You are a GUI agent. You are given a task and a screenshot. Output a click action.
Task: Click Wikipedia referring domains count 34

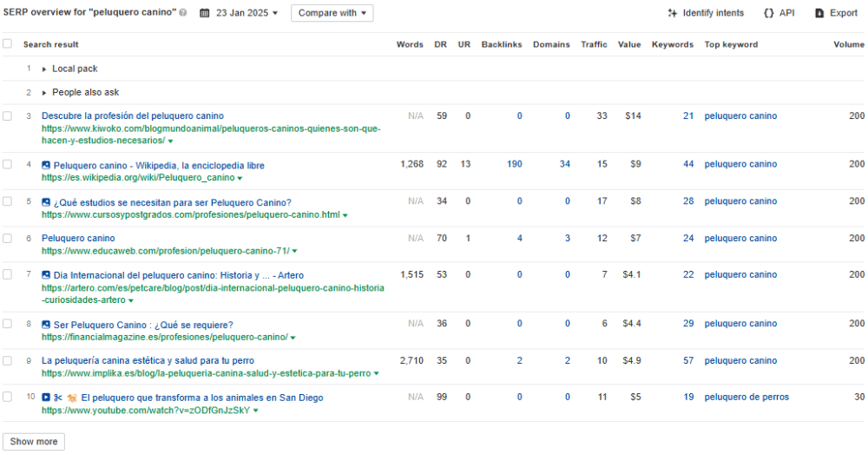[x=565, y=164]
